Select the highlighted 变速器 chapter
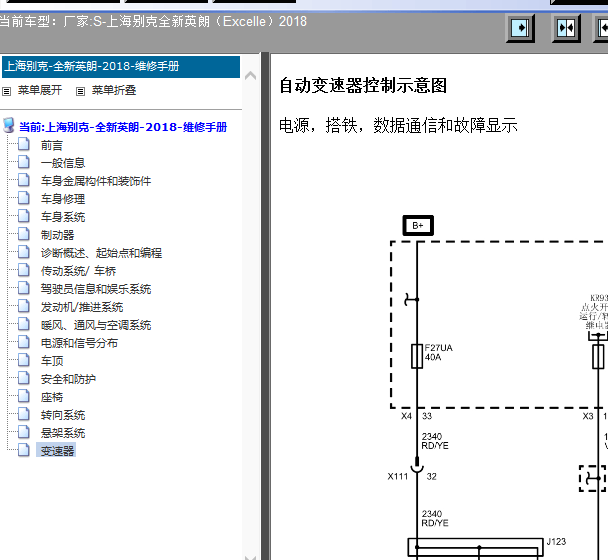The width and height of the screenshot is (608, 560). pyautogui.click(x=57, y=451)
